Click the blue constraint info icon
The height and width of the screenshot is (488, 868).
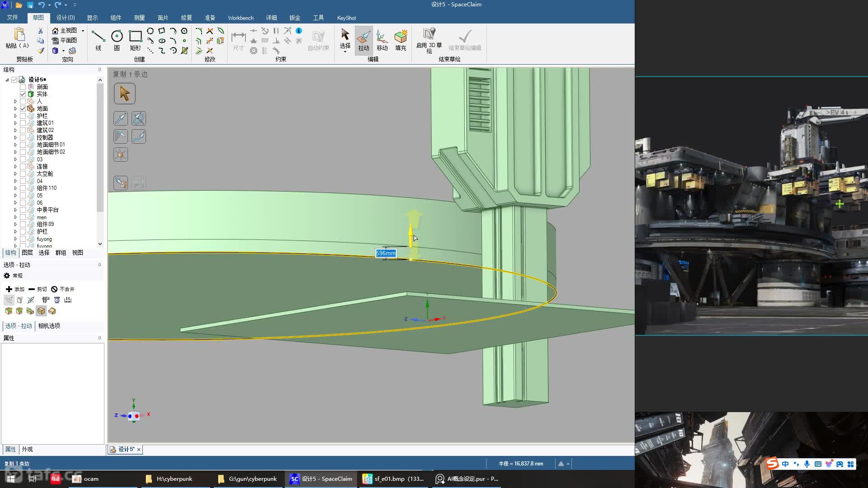tap(299, 31)
